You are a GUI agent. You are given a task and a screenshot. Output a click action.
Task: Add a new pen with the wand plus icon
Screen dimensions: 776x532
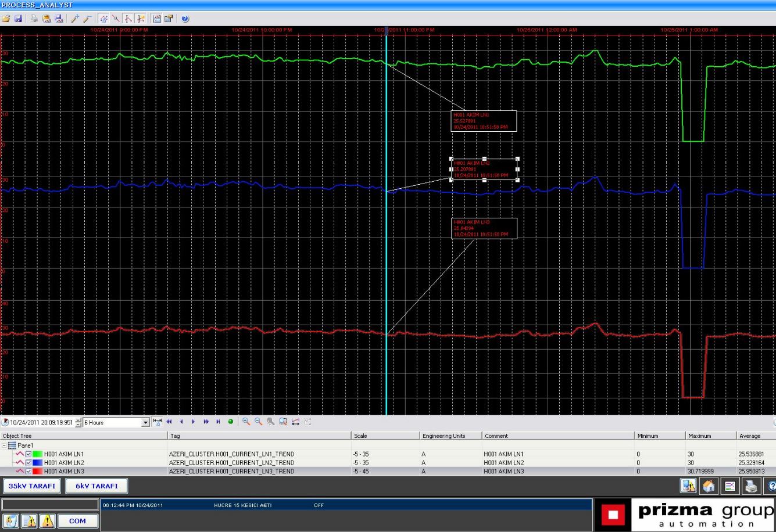75,19
